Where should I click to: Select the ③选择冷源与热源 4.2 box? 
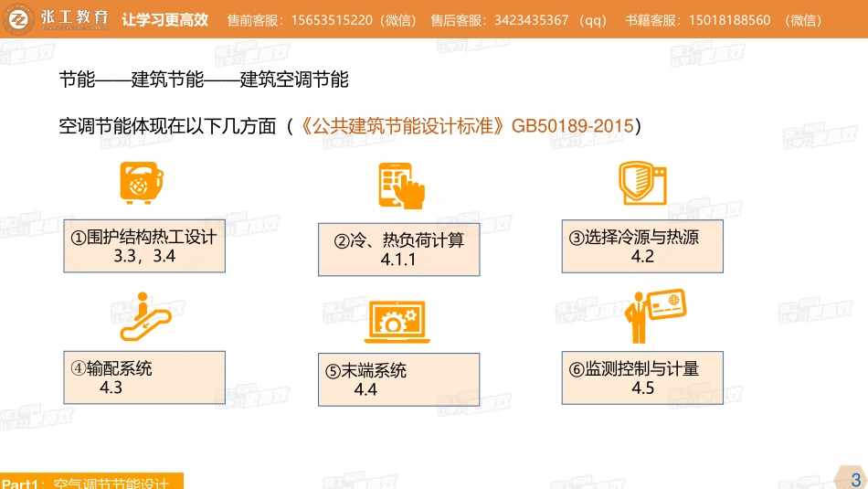pyautogui.click(x=642, y=246)
